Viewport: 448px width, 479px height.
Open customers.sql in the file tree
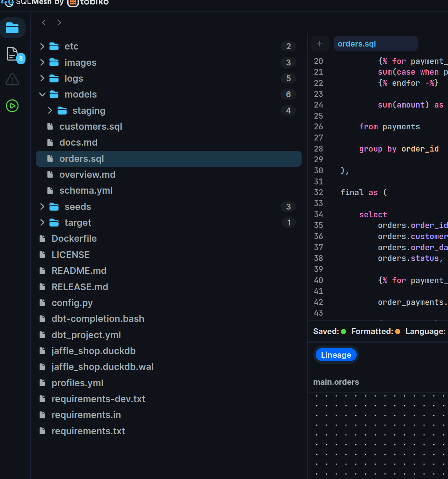tap(91, 126)
